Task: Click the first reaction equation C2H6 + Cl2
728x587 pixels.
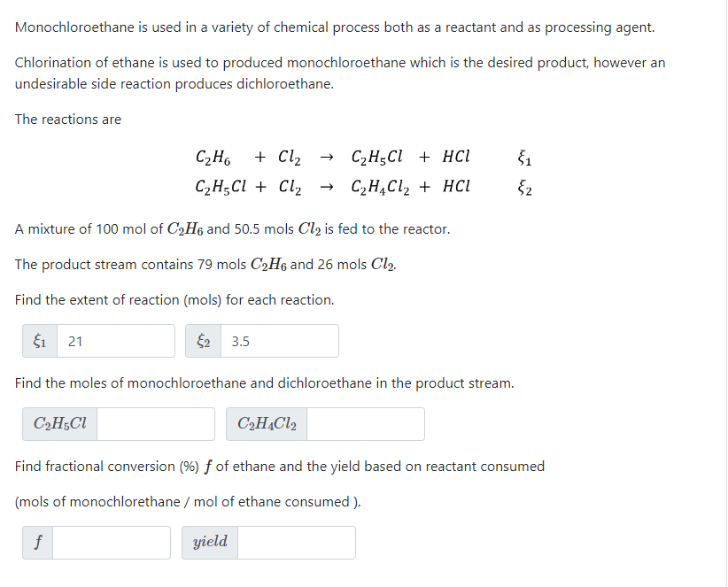Action: coord(248,156)
